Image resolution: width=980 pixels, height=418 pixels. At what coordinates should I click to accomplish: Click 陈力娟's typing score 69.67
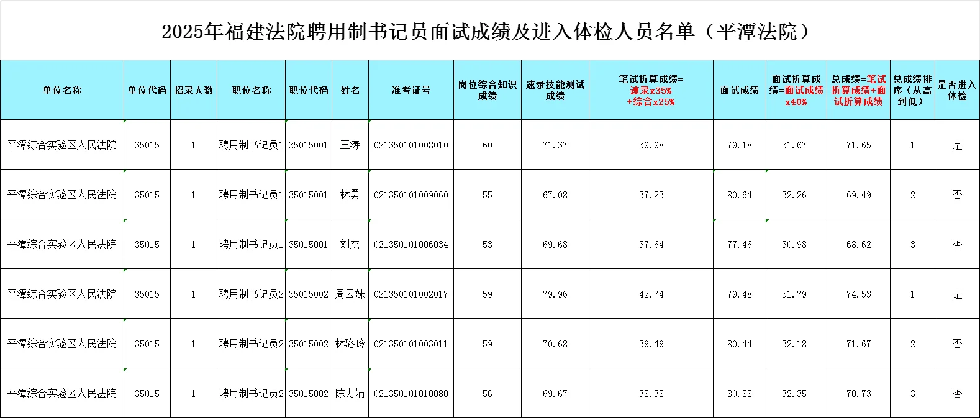coord(555,393)
